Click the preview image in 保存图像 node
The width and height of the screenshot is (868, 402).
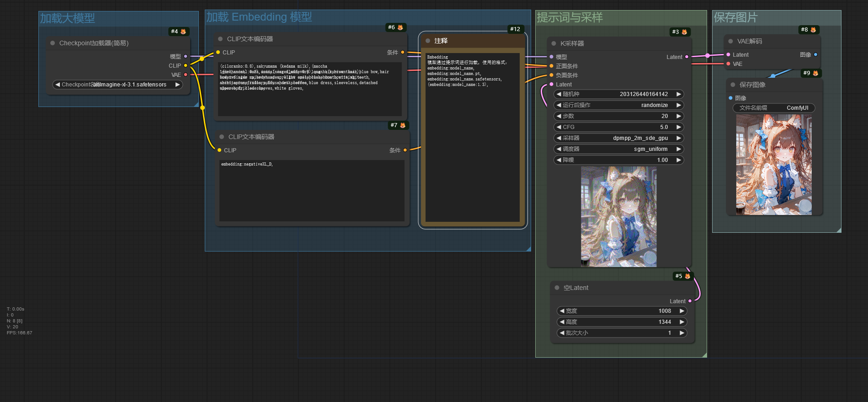[x=774, y=165]
